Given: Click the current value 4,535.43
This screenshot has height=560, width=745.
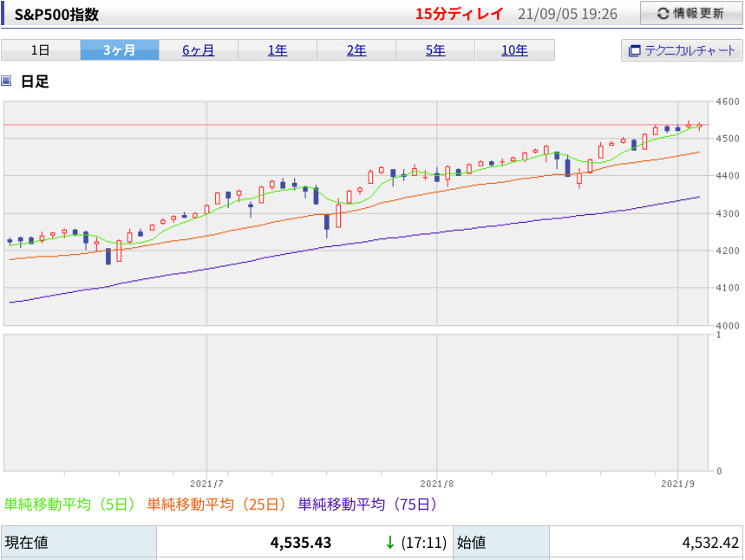Looking at the screenshot, I should point(301,543).
